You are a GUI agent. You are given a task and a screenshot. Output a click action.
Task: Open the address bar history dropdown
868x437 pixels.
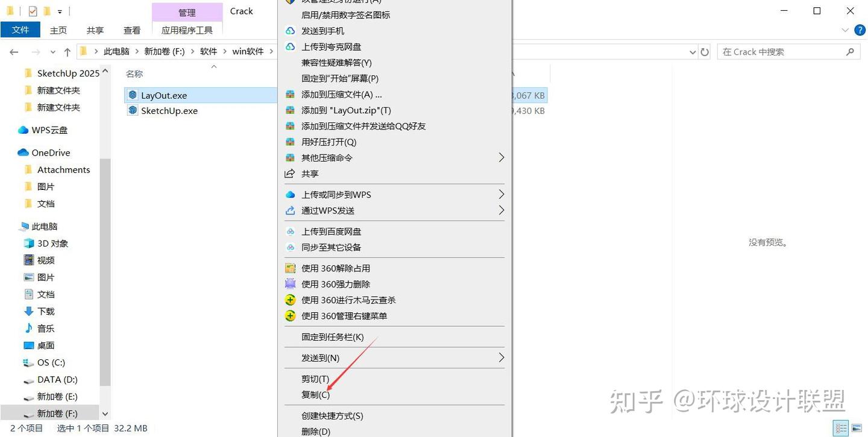pyautogui.click(x=692, y=51)
